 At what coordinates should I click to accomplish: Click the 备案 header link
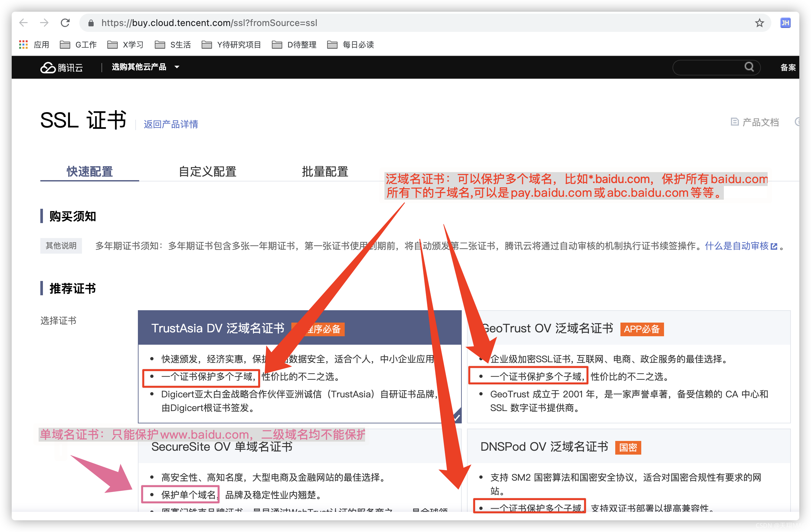point(788,68)
